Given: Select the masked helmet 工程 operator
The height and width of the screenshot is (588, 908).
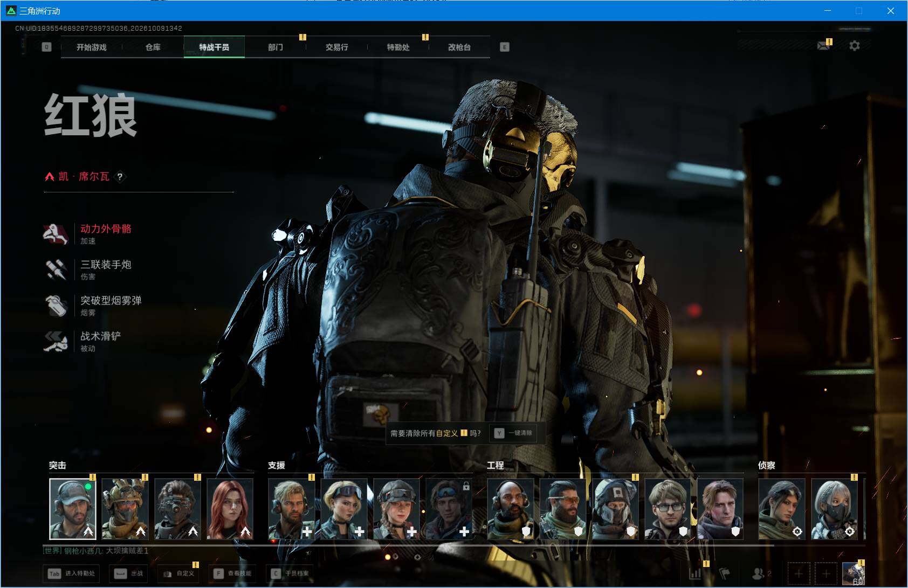Looking at the screenshot, I should (x=615, y=509).
